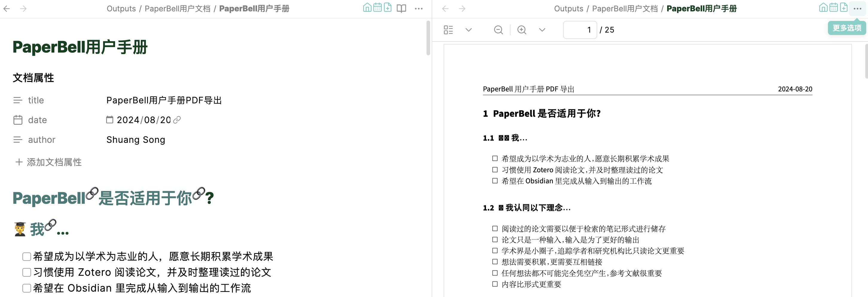Click 添加文档属性 add property button
The image size is (868, 297).
(48, 162)
